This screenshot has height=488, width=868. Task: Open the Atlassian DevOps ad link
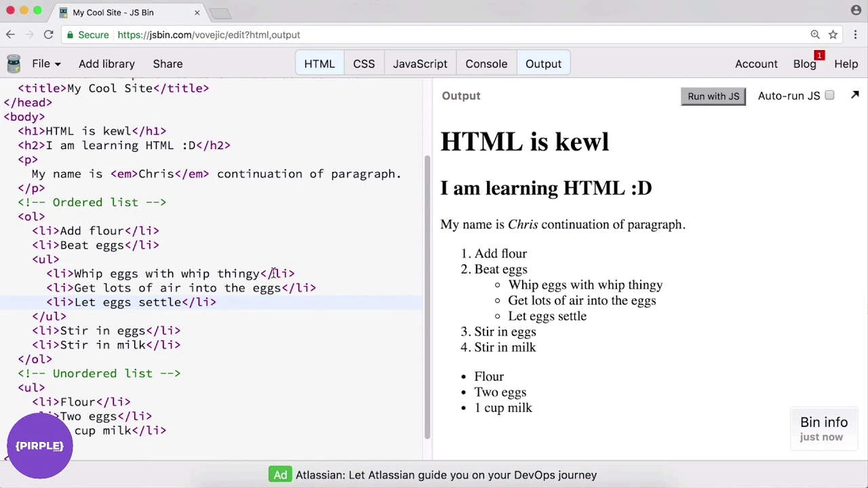446,475
